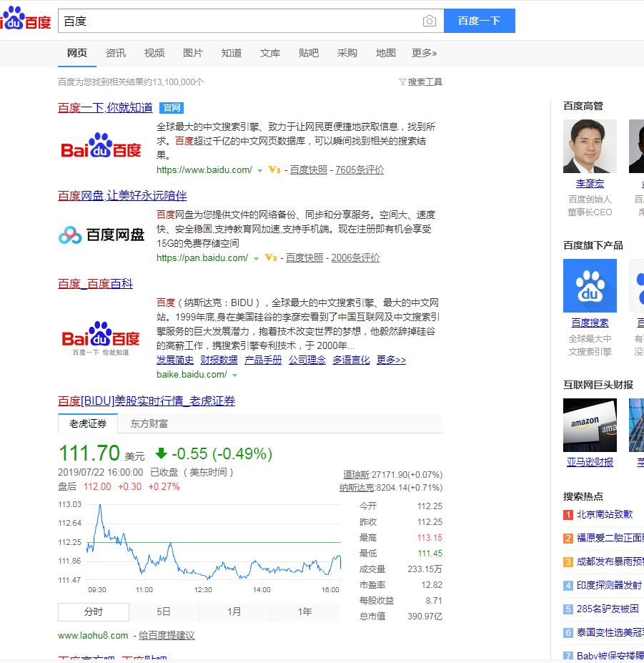
Task: Switch to the 贴吧 tab
Action: 309,53
